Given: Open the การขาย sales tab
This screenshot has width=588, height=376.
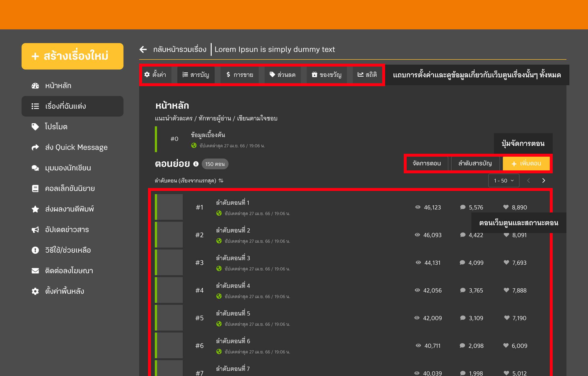Looking at the screenshot, I should coord(240,75).
